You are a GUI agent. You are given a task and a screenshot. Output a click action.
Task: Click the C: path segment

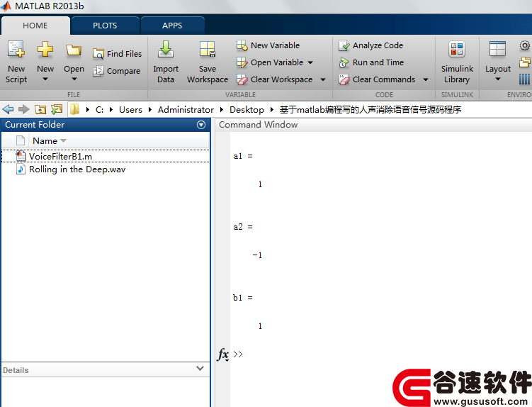click(99, 109)
